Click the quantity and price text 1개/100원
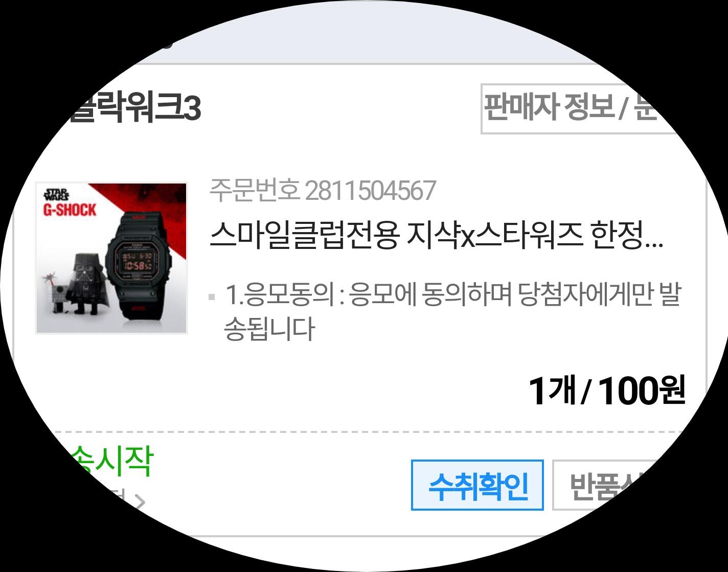Image resolution: width=728 pixels, height=572 pixels. tap(606, 391)
